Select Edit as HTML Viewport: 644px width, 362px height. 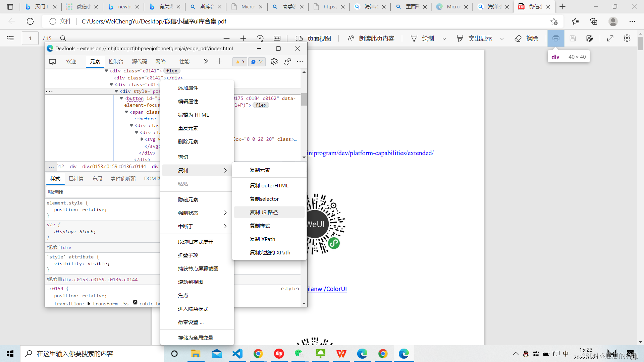[x=197, y=115]
